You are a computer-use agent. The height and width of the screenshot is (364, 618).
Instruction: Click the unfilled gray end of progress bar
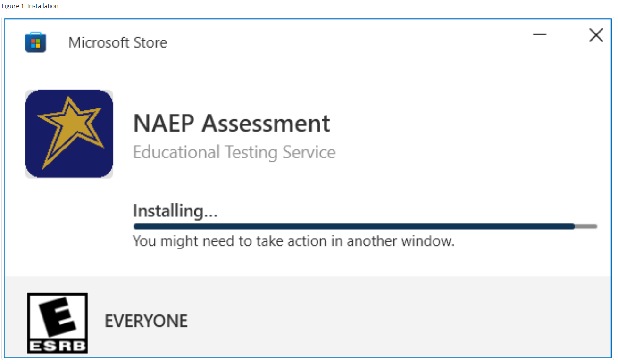click(x=586, y=226)
